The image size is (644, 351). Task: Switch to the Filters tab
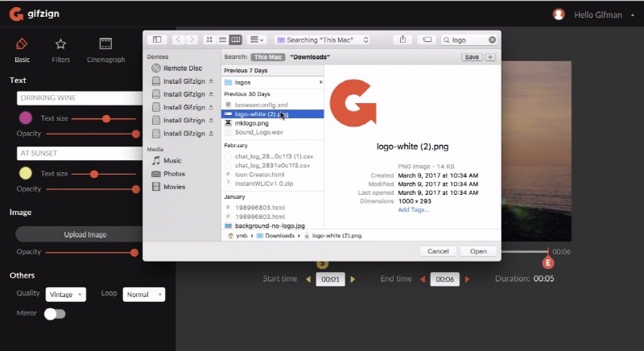(61, 51)
